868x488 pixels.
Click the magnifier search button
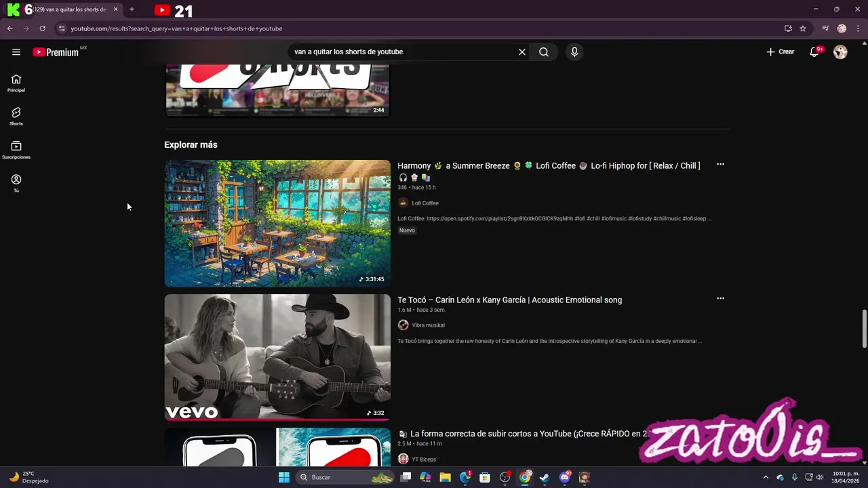[x=544, y=52]
